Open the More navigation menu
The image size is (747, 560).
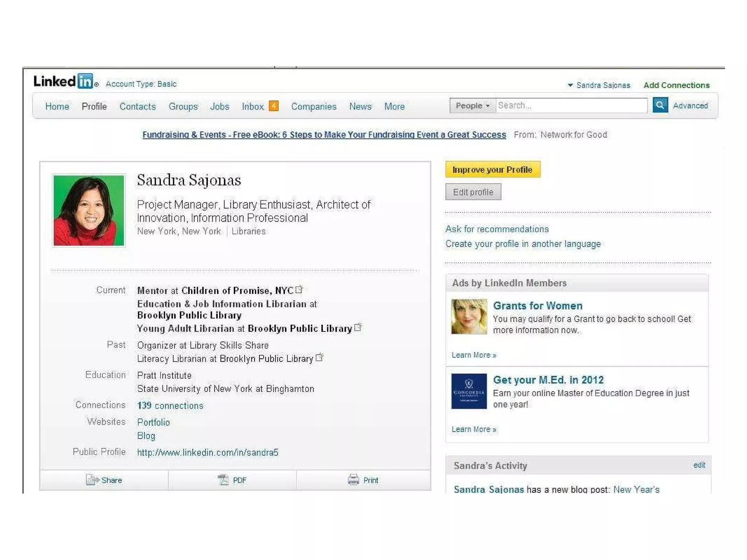(x=394, y=106)
